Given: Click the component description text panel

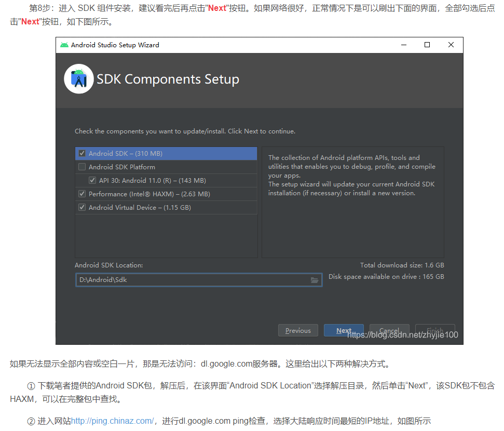Looking at the screenshot, I should [x=353, y=202].
